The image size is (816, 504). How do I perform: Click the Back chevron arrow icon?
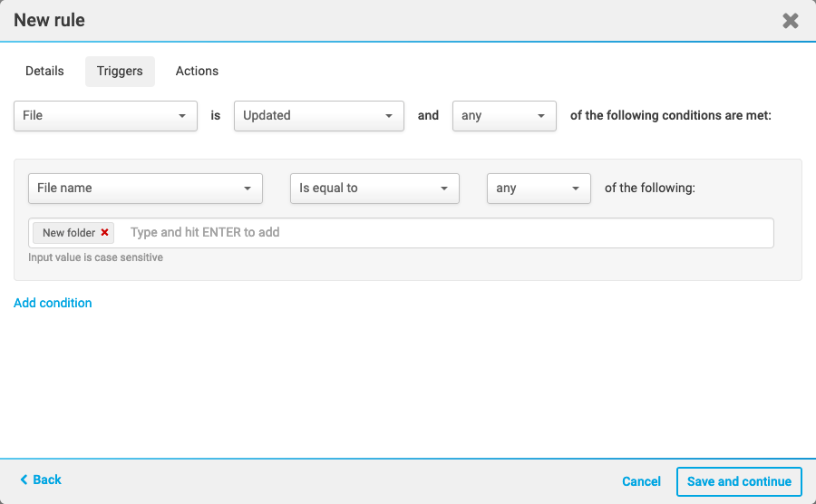pos(24,480)
